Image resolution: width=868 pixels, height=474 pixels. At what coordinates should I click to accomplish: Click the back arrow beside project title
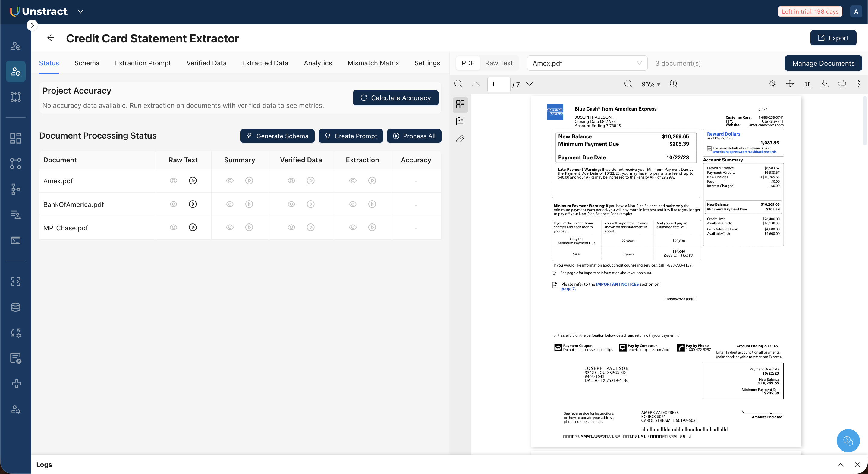point(51,38)
